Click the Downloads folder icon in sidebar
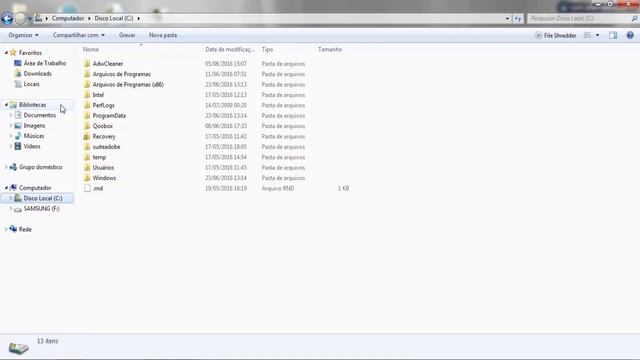 18,73
